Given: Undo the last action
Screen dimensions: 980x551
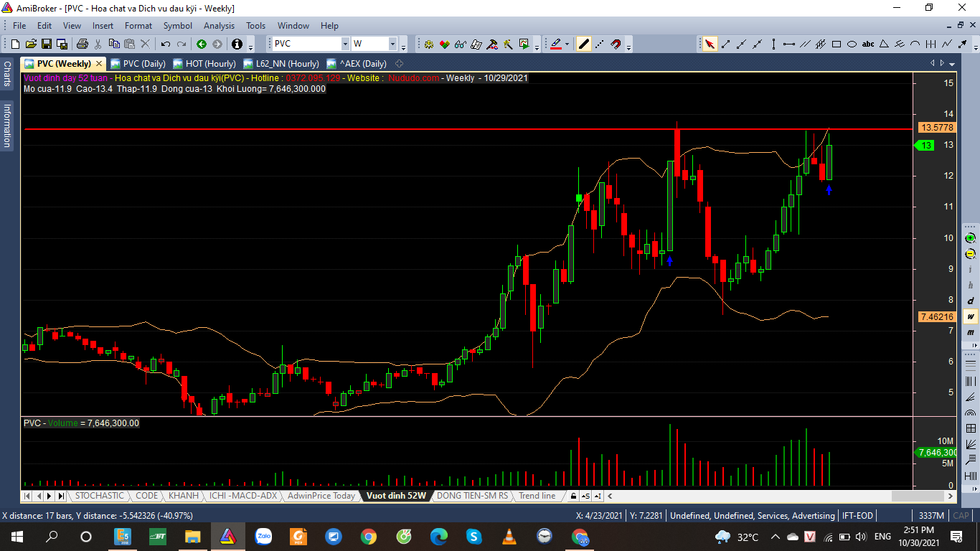Looking at the screenshot, I should click(x=166, y=44).
